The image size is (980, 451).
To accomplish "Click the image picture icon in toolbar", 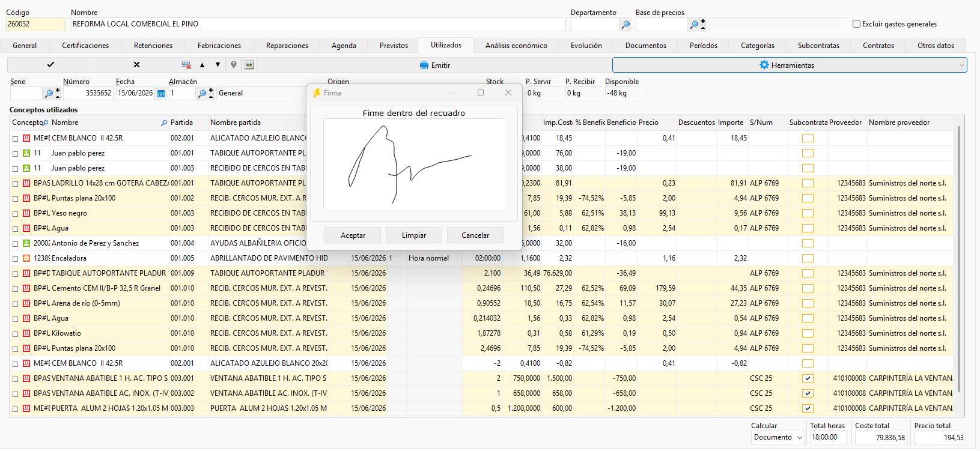I will (249, 65).
